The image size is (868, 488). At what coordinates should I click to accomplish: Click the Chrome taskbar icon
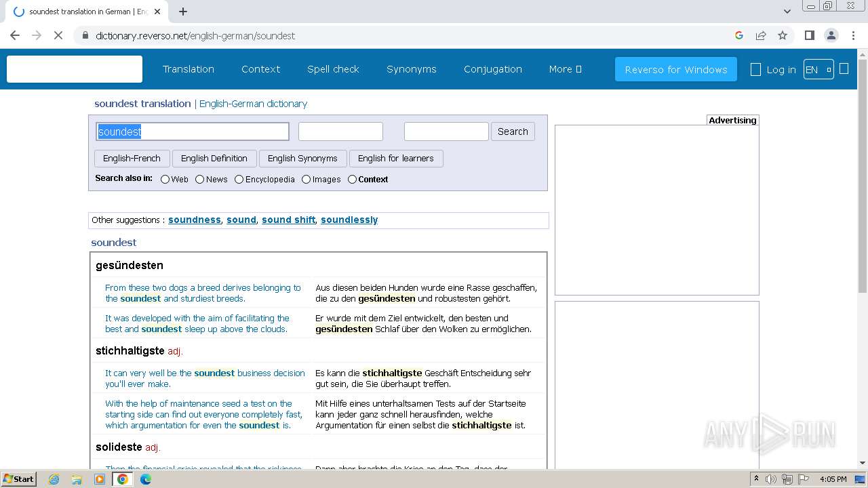coord(123,479)
